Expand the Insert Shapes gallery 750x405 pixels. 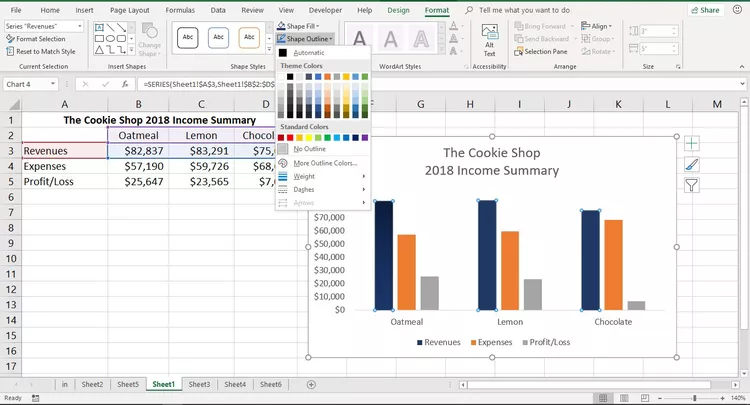(x=132, y=49)
